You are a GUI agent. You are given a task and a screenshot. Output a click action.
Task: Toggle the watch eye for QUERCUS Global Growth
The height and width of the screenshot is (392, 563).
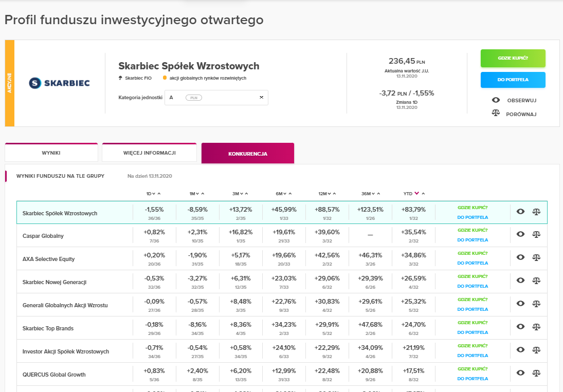pos(520,373)
